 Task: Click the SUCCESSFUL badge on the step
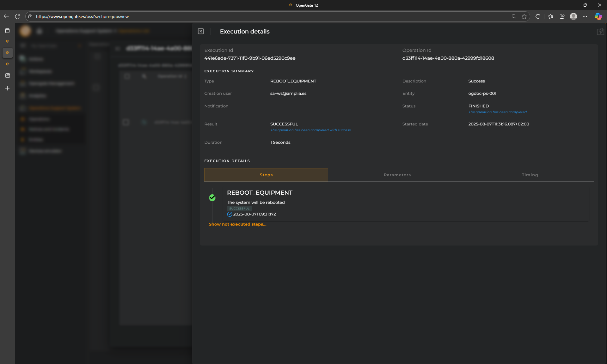coord(239,209)
